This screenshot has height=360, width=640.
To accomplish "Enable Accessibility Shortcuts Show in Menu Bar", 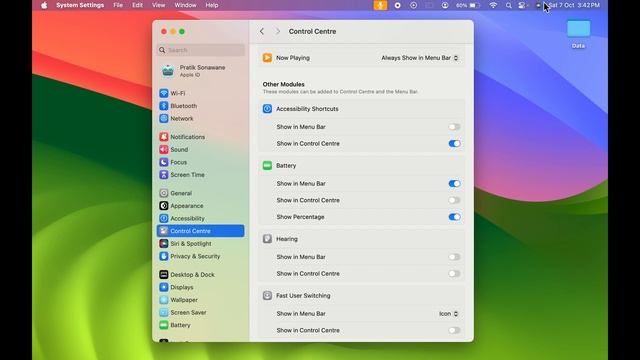I will [454, 127].
